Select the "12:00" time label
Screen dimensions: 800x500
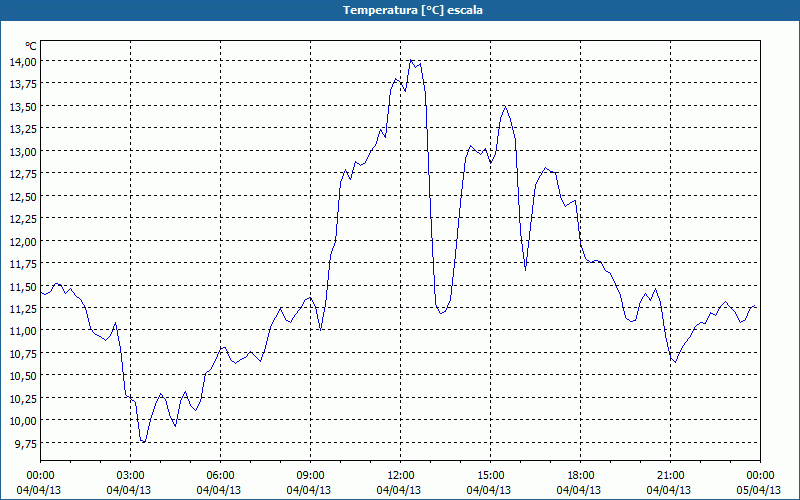(x=401, y=476)
